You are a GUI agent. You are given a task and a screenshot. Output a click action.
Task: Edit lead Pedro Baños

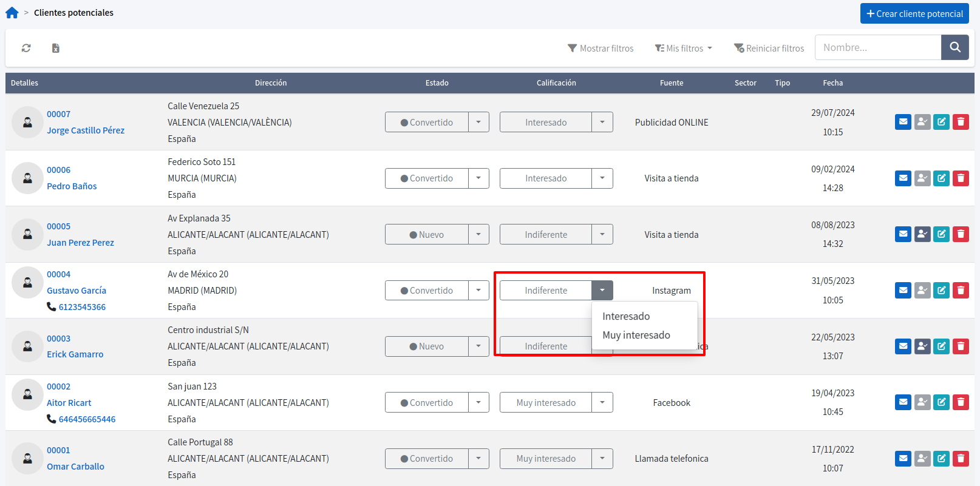(x=941, y=178)
